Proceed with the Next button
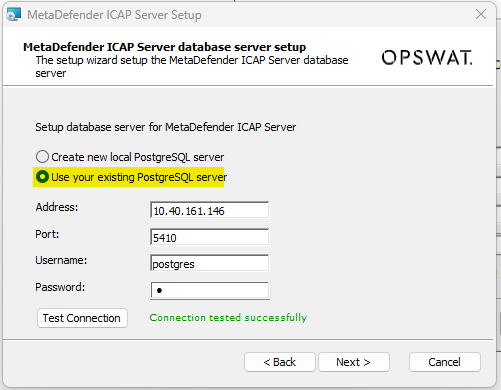 354,362
